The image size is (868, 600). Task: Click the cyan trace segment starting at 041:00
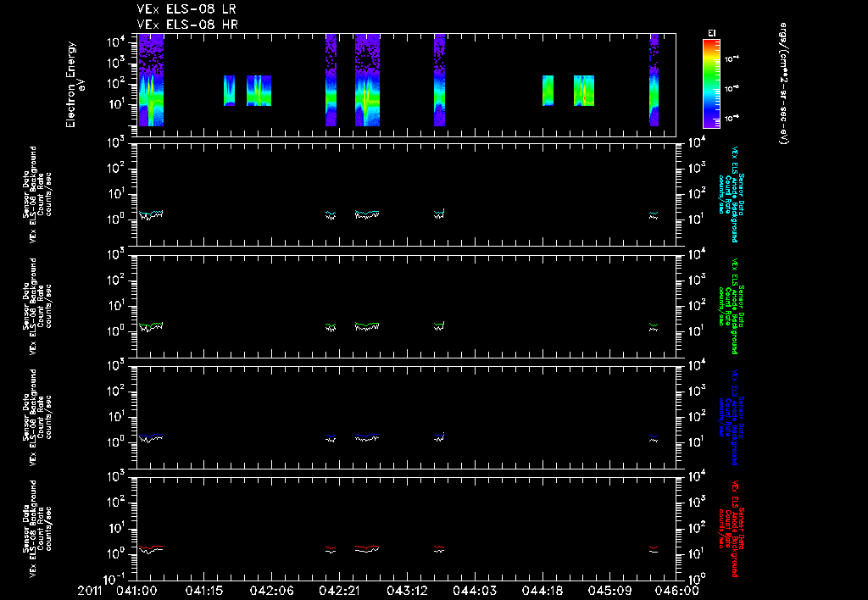coord(151,213)
